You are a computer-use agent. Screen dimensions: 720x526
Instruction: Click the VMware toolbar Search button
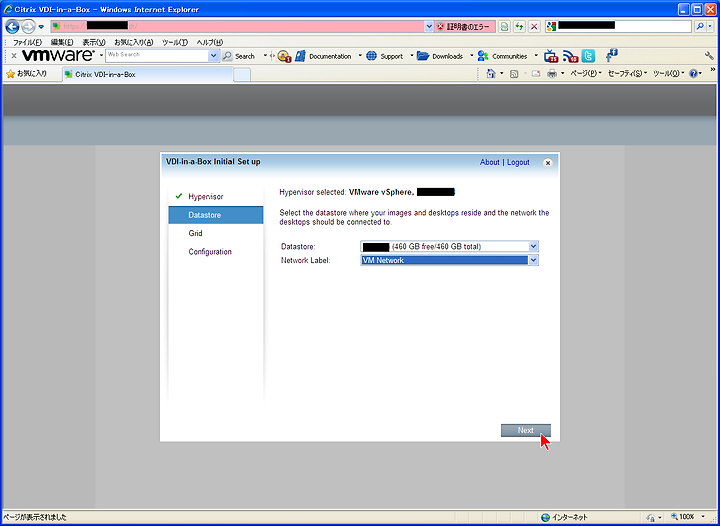(x=239, y=56)
